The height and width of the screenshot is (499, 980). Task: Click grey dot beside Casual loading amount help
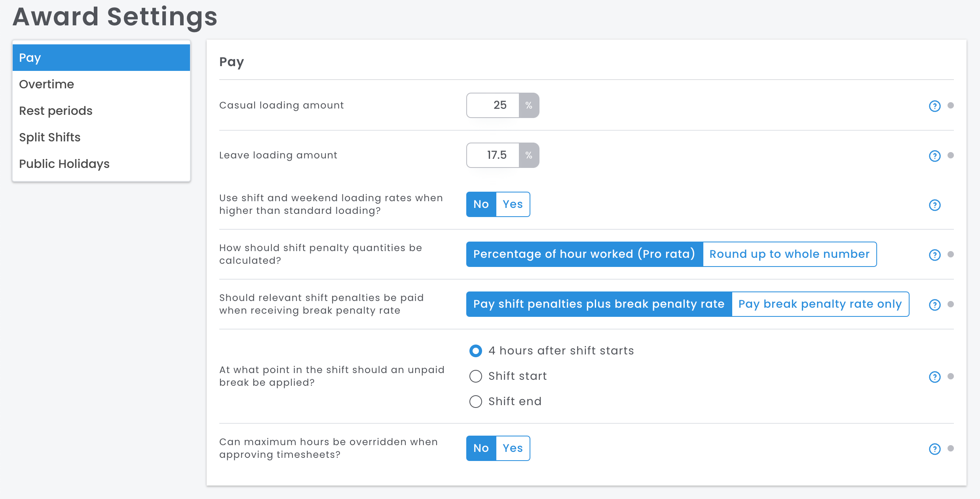951,105
